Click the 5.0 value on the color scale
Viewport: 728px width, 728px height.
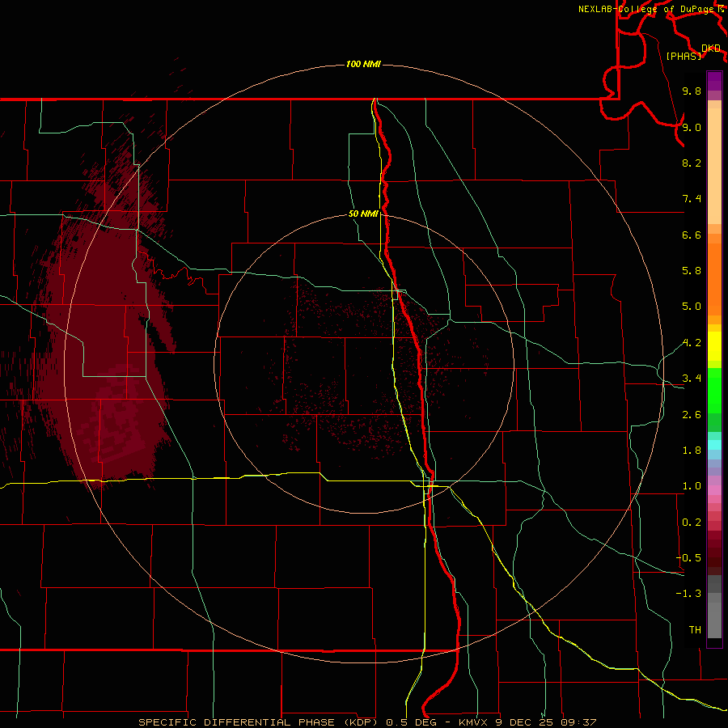[692, 307]
